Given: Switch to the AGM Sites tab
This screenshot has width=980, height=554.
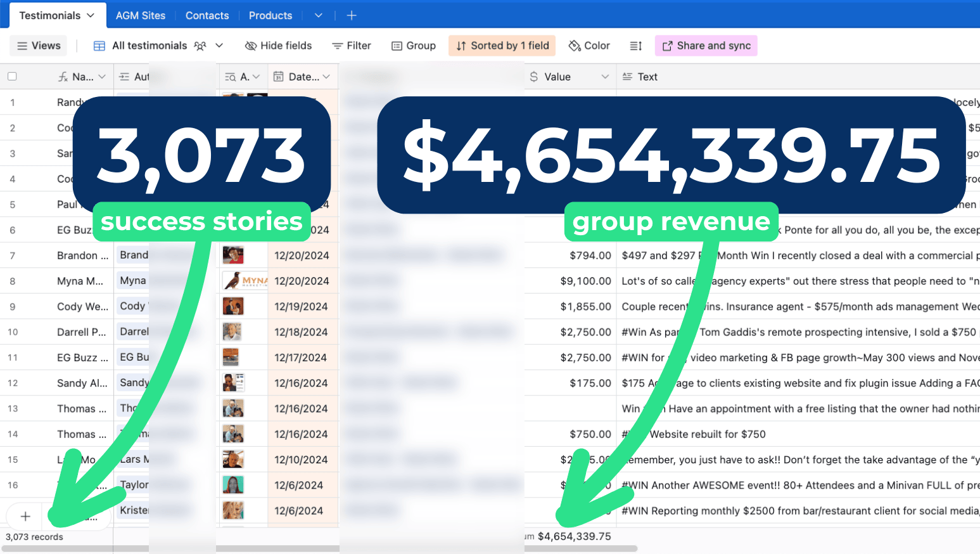Looking at the screenshot, I should click(140, 15).
